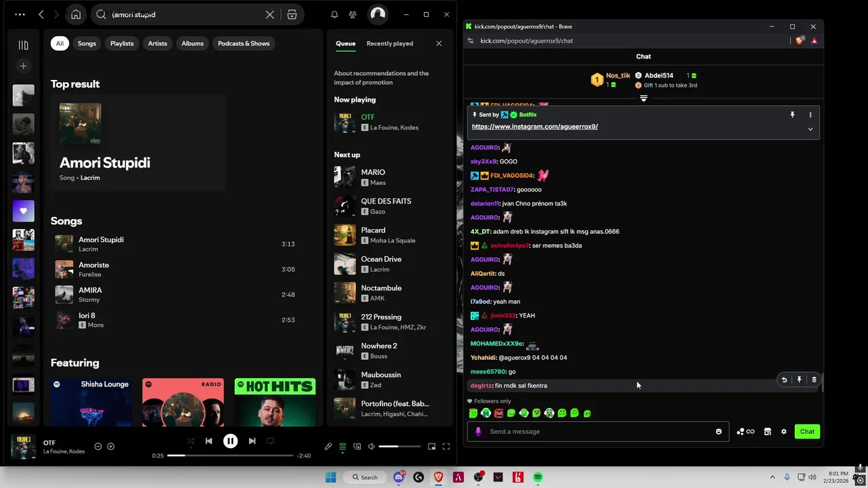Select Iori 8 by Mons row
868x488 pixels.
click(178, 320)
